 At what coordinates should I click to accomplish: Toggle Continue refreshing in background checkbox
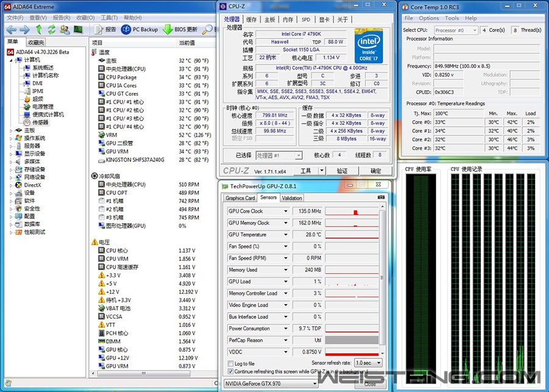[x=231, y=371]
